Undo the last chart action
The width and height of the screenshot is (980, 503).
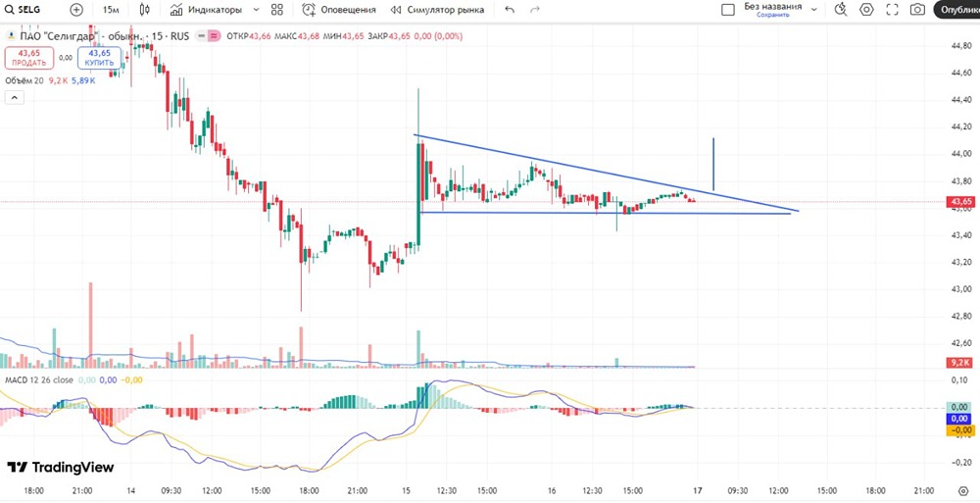coord(510,10)
